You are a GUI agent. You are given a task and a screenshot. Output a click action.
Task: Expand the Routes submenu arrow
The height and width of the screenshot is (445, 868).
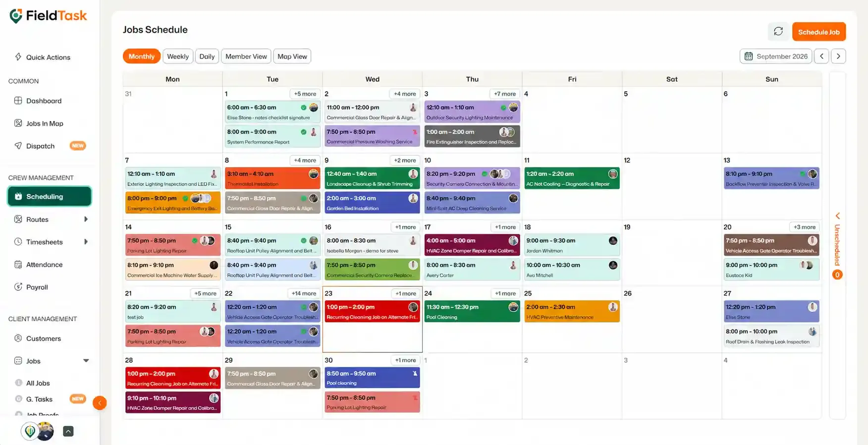tap(86, 220)
